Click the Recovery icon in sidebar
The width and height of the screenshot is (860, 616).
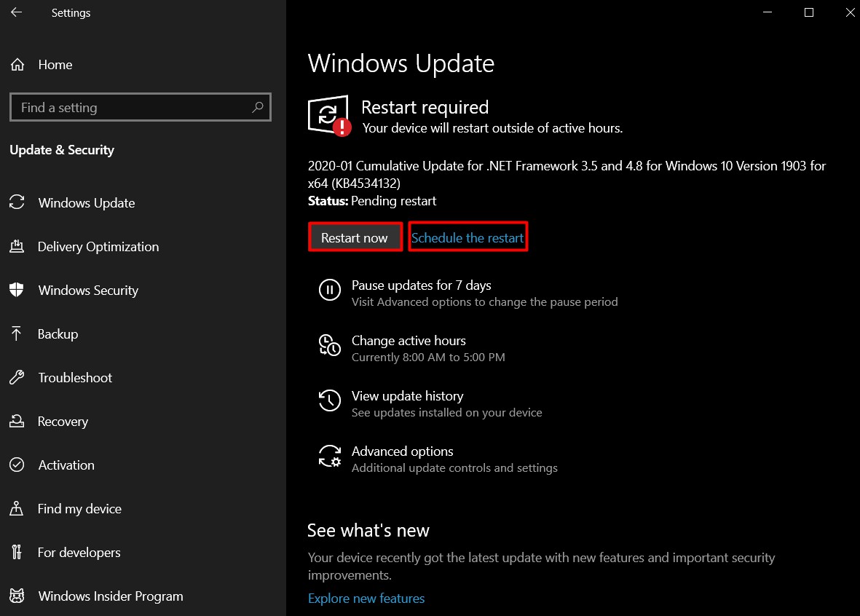pos(17,421)
